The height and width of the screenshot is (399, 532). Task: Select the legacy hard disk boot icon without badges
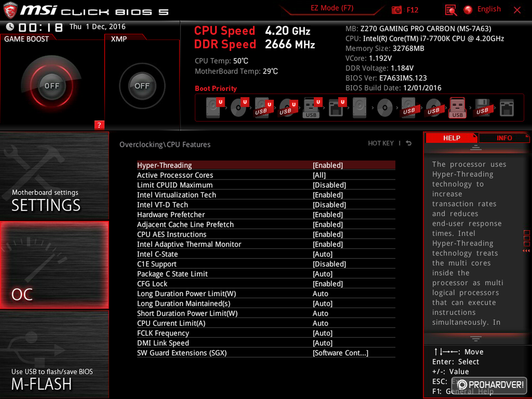click(x=360, y=108)
